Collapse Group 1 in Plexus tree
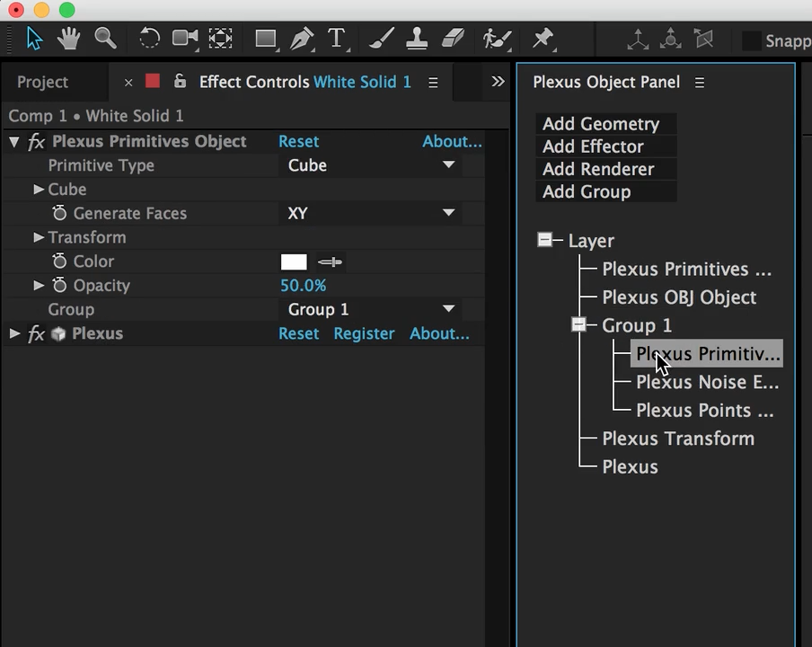Viewport: 812px width, 647px height. click(x=578, y=324)
